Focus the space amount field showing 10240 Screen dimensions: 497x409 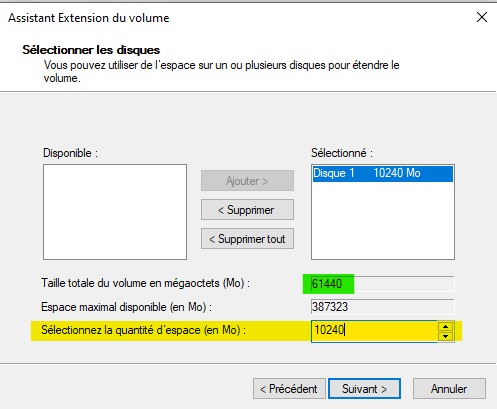point(374,331)
